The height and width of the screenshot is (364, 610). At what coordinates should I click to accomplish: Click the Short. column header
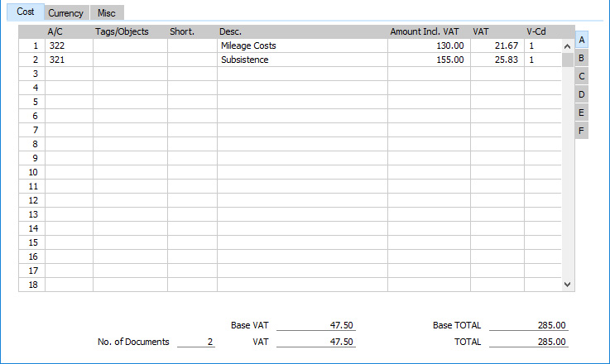point(182,32)
